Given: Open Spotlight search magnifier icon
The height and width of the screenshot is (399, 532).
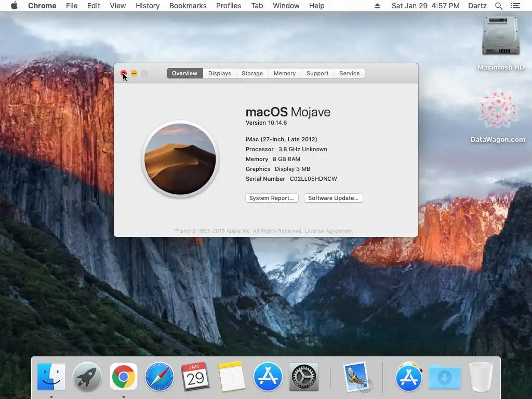Looking at the screenshot, I should (498, 6).
